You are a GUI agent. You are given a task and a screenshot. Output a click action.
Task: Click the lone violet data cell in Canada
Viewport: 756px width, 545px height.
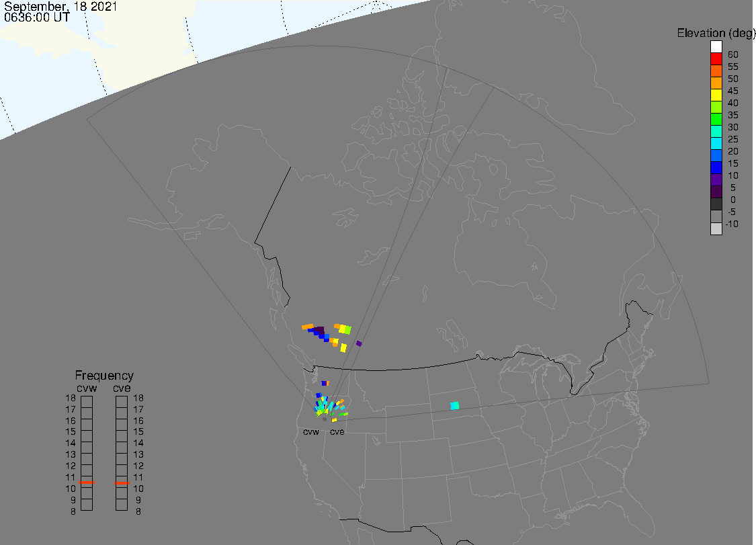pyautogui.click(x=359, y=343)
